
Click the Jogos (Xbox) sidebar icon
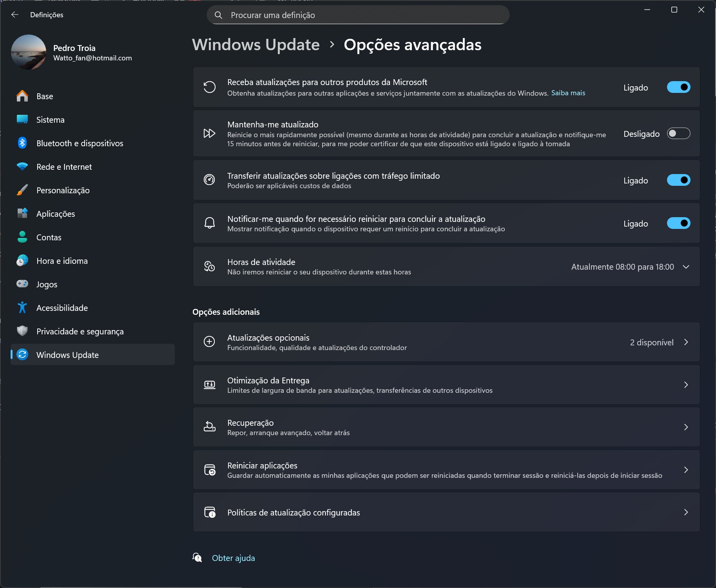22,284
